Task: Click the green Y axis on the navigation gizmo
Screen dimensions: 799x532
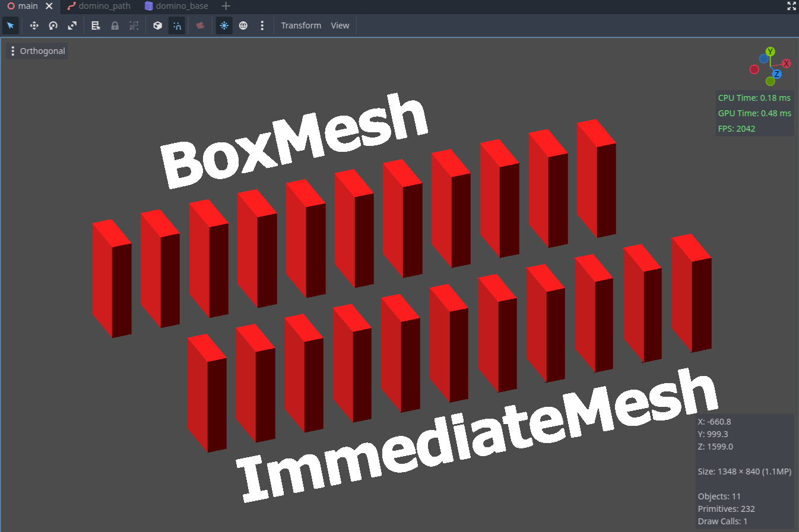Action: click(x=770, y=51)
